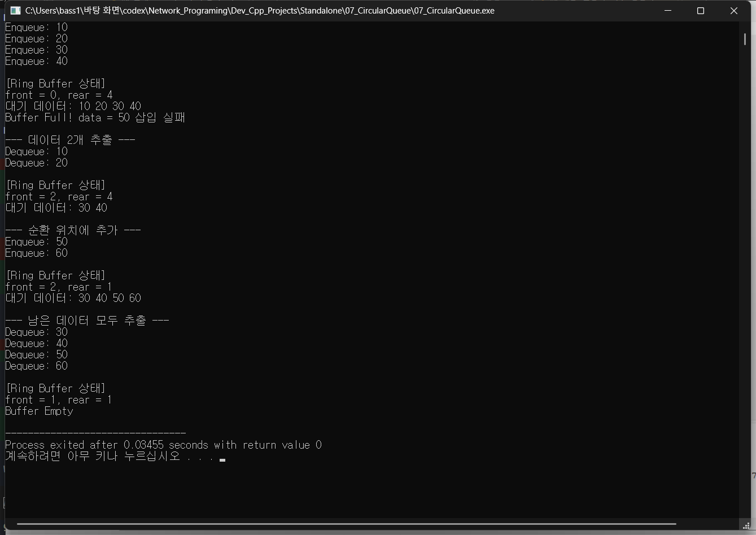Click the line "Dequeue: 20"
756x535 pixels.
pyautogui.click(x=36, y=163)
